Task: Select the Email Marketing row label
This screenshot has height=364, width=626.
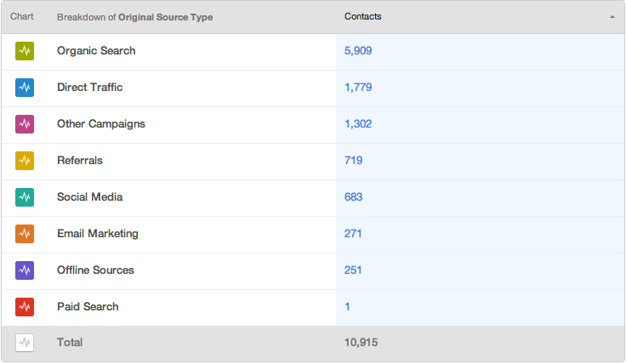Action: 98,234
